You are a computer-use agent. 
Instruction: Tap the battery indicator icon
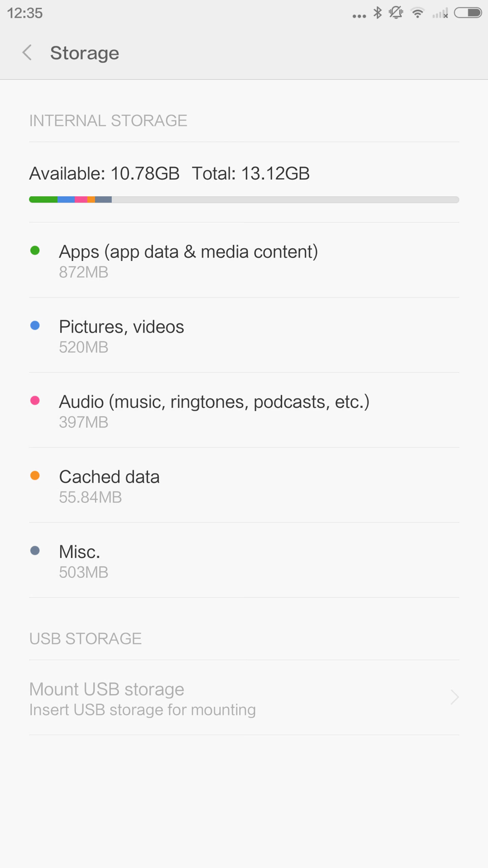468,13
